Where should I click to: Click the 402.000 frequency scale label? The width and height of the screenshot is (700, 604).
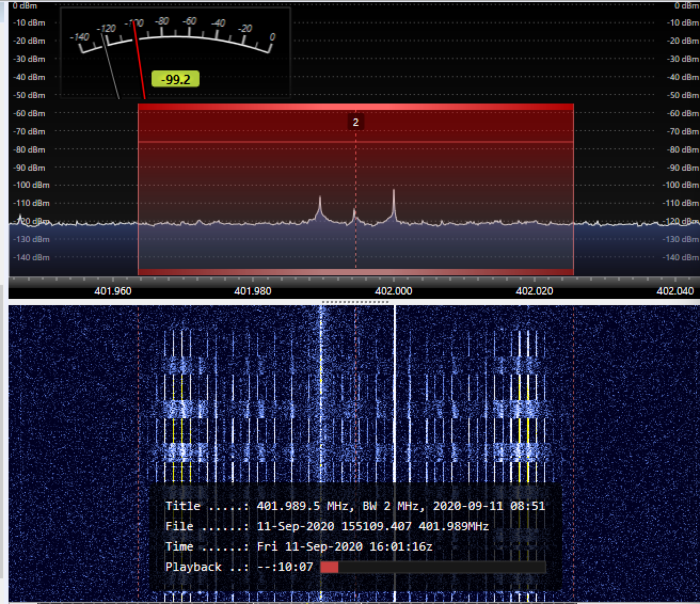point(393,291)
